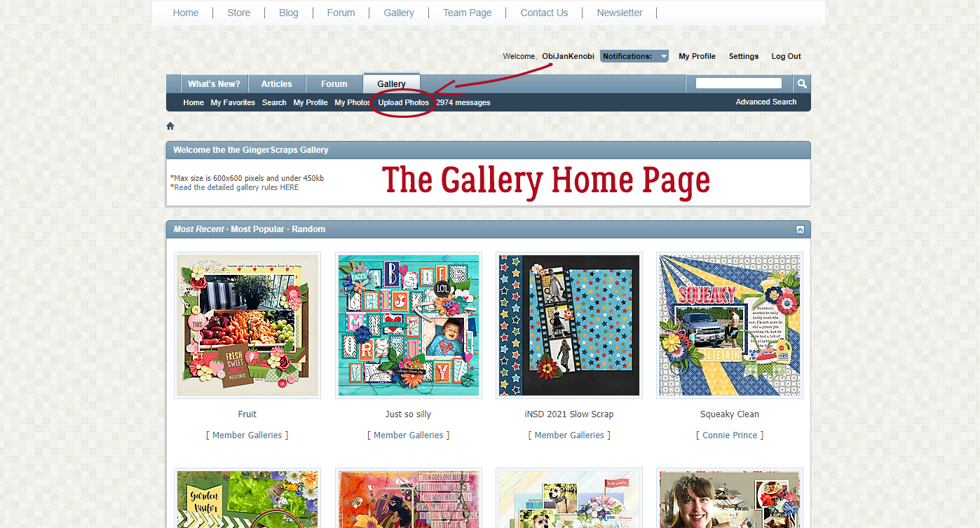Open the Notifications dropdown

coord(634,56)
